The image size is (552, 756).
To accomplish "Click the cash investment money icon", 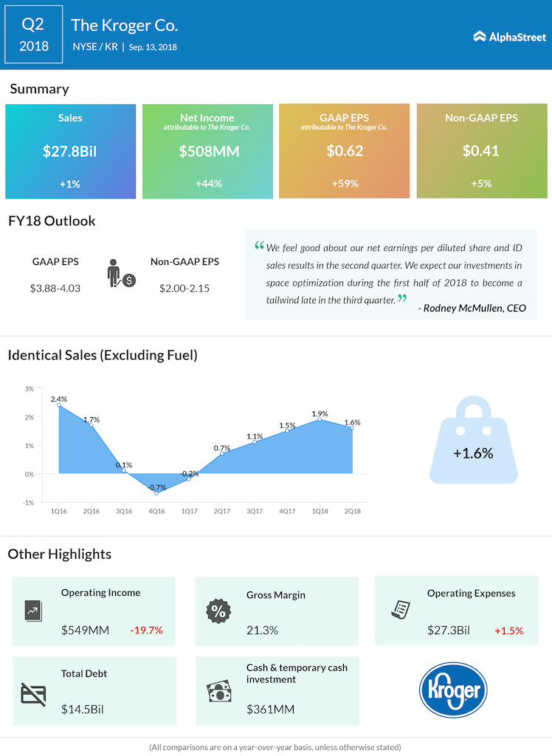I will pyautogui.click(x=218, y=692).
